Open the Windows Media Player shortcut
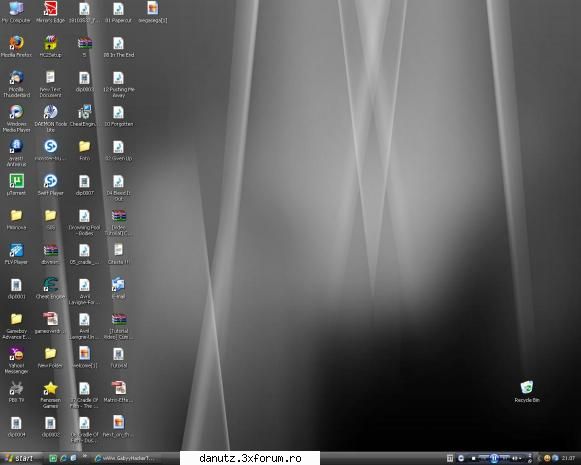 coord(16,119)
